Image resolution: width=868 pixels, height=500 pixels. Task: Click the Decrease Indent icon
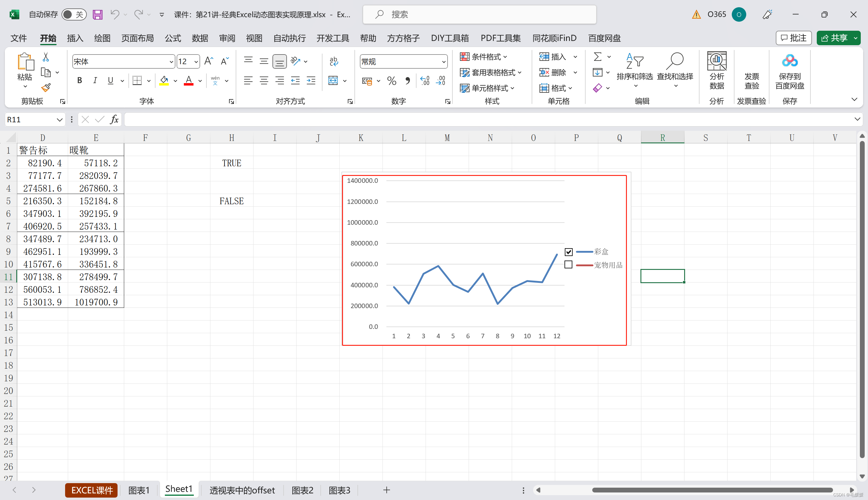pos(295,81)
